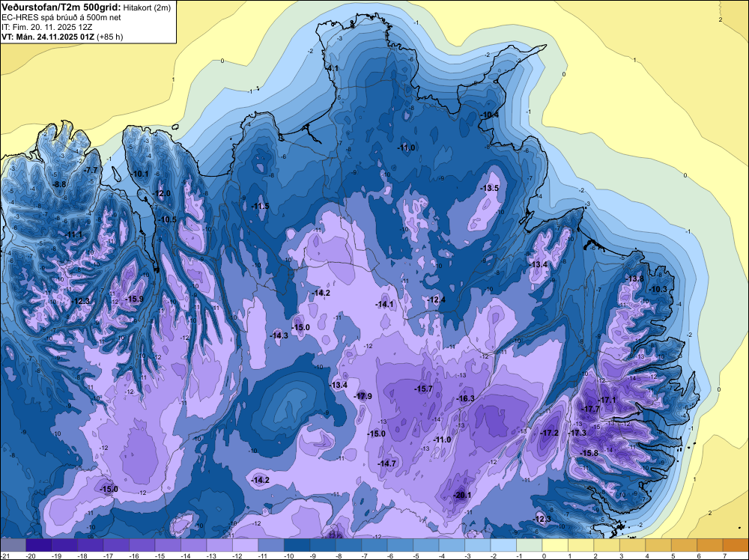Select the -11.5 temperature value
Viewport: 749px width, 560px height.
pyautogui.click(x=261, y=206)
